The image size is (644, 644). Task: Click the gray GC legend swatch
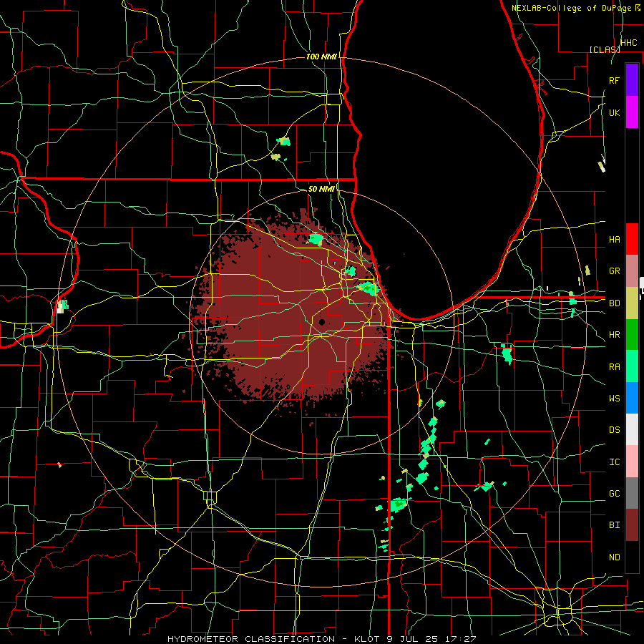[632, 493]
